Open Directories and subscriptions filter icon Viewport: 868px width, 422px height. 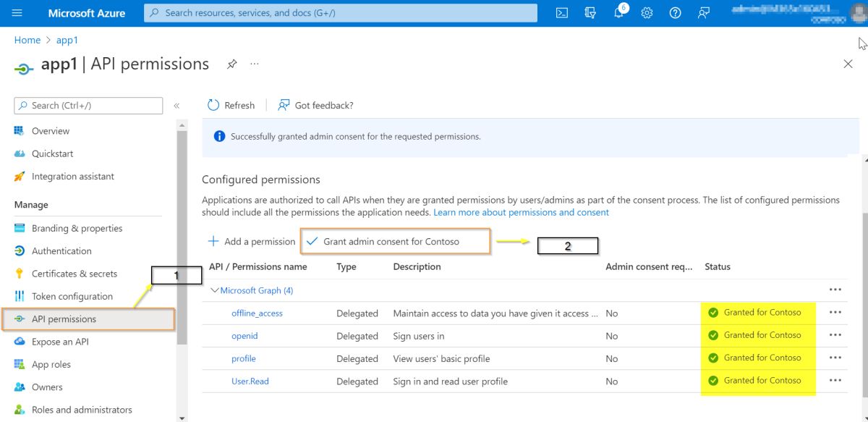coord(590,13)
